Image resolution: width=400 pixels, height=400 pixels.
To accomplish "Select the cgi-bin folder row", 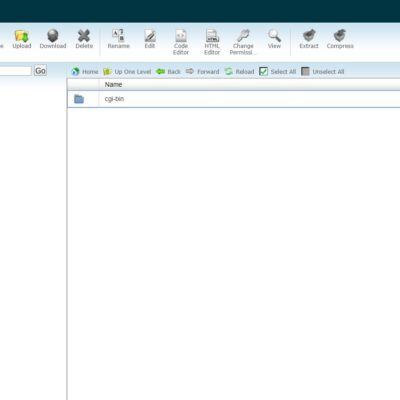I will (233, 99).
